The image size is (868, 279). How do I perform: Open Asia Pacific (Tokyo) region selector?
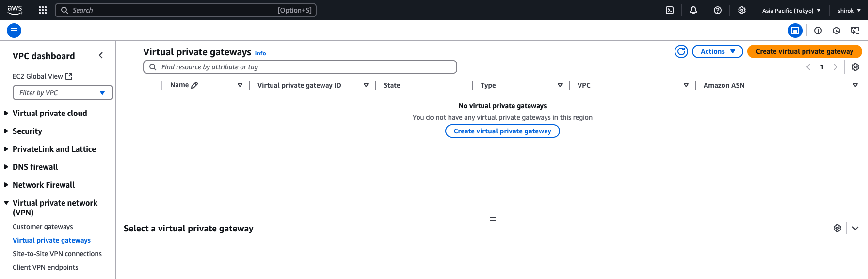point(791,10)
